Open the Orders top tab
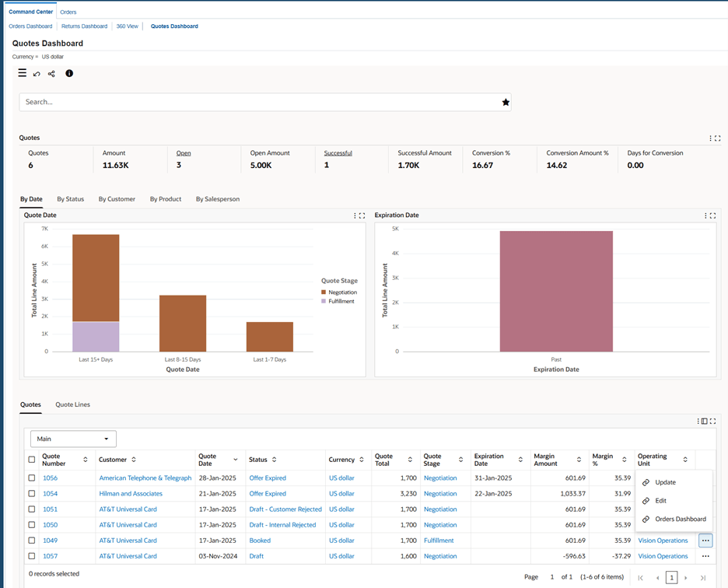The image size is (728, 588). pos(68,12)
